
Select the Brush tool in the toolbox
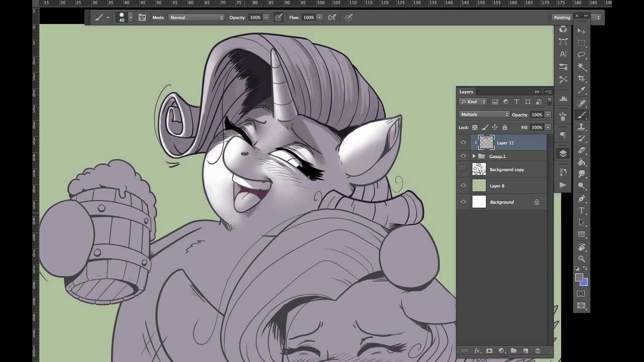[x=582, y=115]
